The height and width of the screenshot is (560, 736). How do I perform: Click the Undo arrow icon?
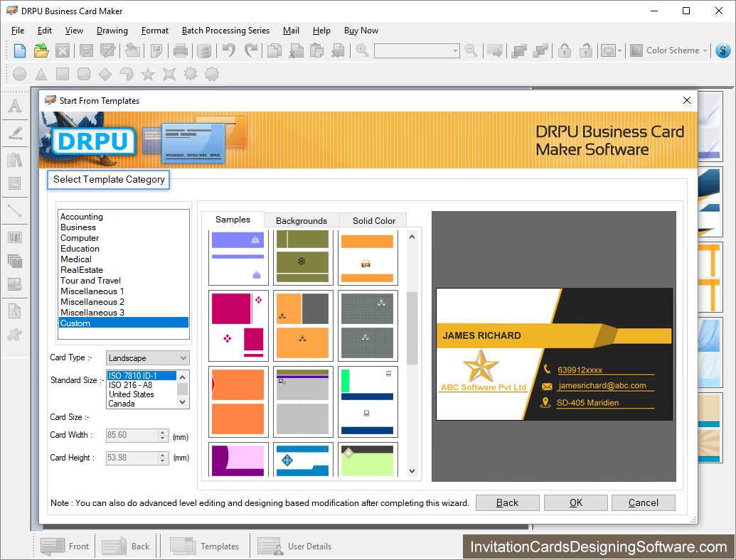click(x=229, y=50)
